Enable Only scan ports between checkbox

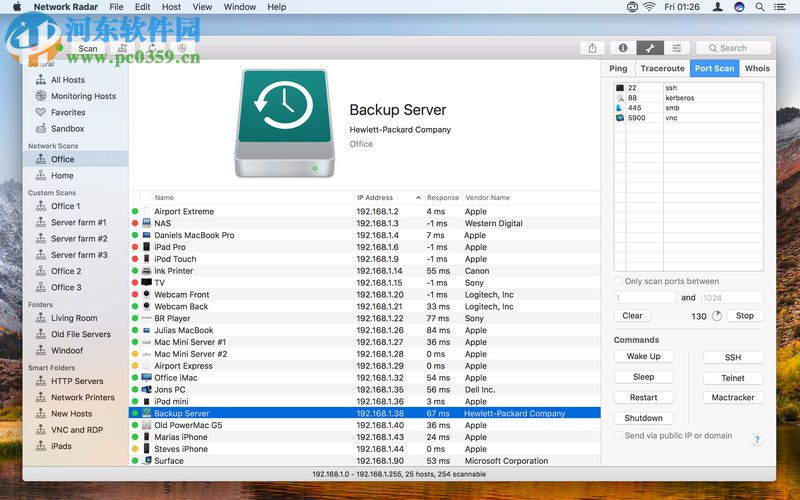pos(618,281)
